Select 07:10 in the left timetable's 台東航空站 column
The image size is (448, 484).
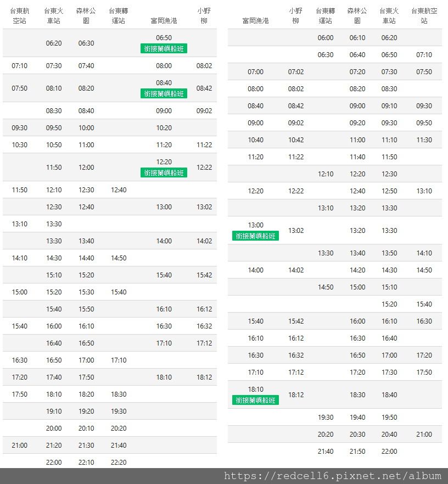pyautogui.click(x=19, y=66)
